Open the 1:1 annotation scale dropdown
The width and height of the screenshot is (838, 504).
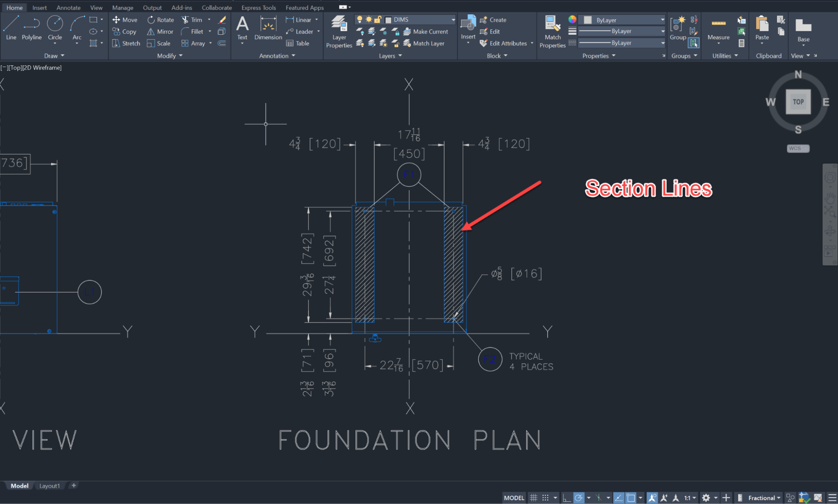point(690,498)
